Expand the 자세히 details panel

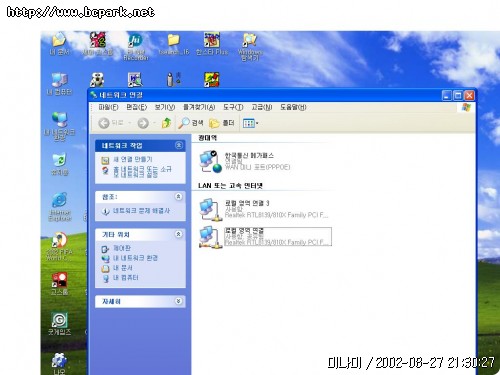[179, 301]
